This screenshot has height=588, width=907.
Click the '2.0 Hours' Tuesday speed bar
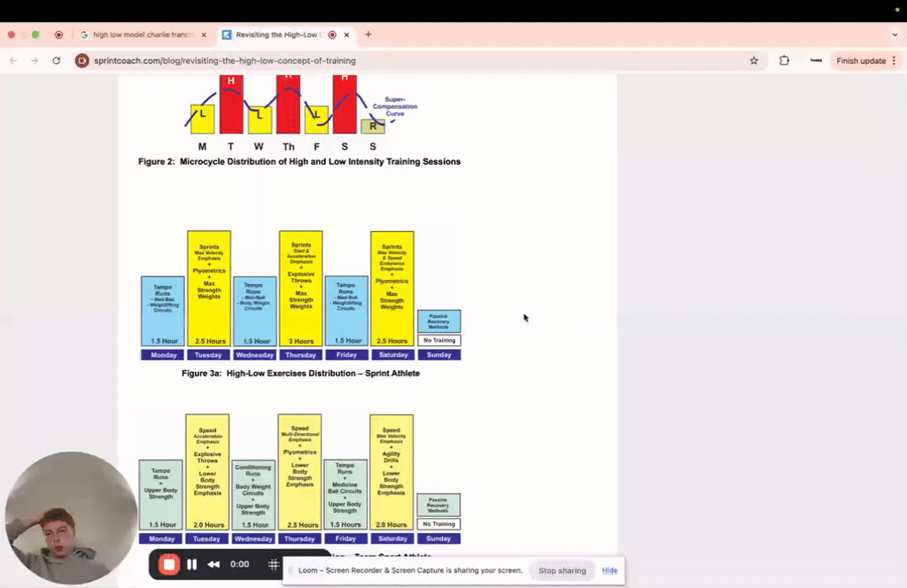click(x=207, y=472)
